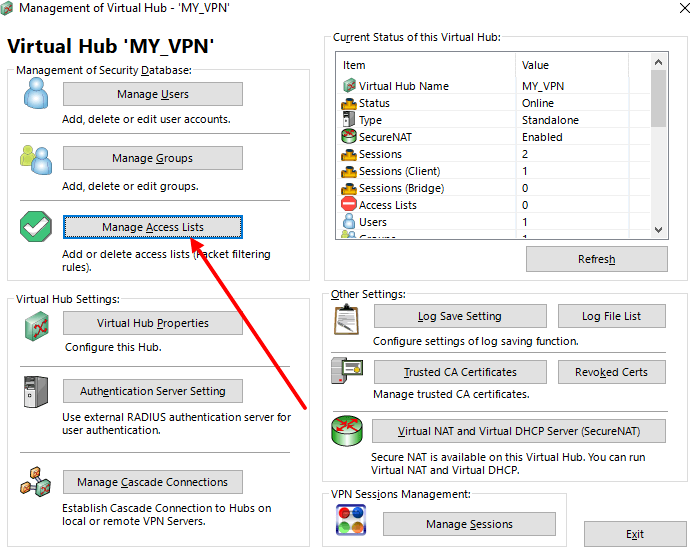Screen dimensions: 696x553
Task: Open Revoked Certs
Action: pos(611,372)
